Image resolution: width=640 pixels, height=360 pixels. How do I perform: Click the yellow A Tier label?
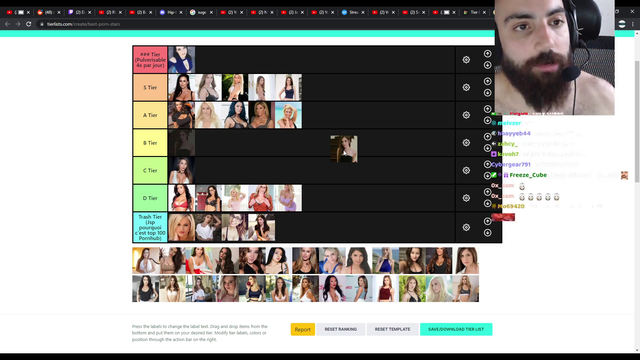(x=150, y=115)
